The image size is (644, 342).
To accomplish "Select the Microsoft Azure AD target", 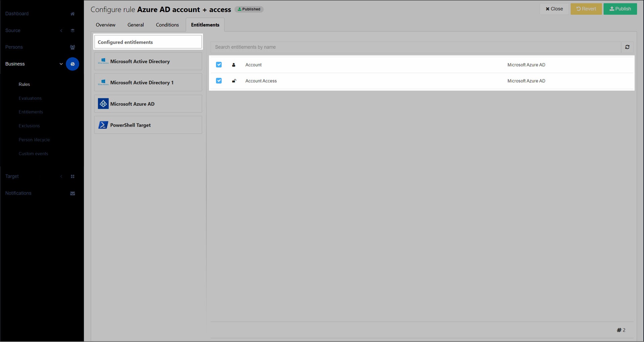I will point(148,104).
